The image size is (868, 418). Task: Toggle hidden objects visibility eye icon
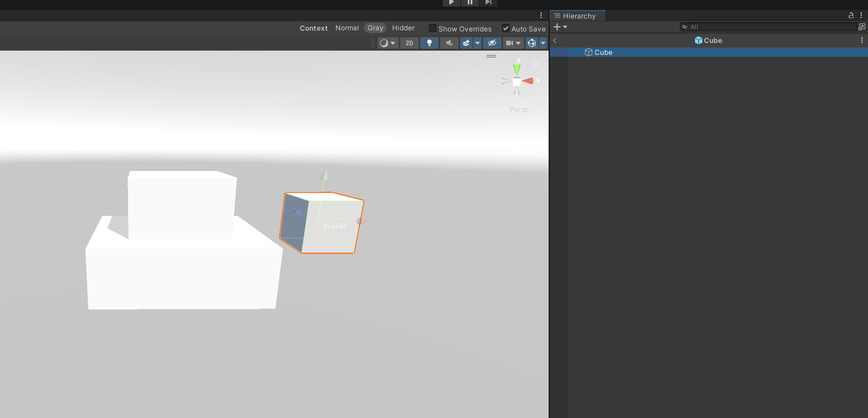click(492, 43)
